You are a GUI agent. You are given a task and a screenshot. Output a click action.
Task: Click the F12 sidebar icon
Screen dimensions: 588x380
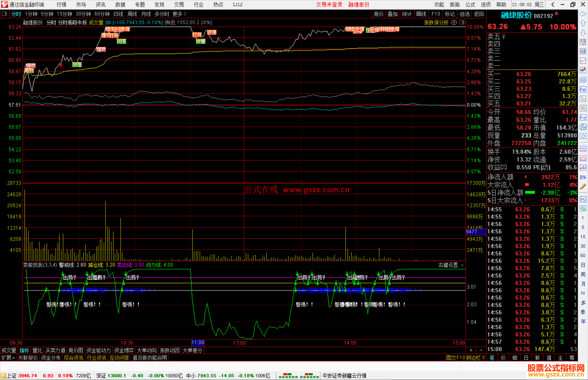coord(583,118)
